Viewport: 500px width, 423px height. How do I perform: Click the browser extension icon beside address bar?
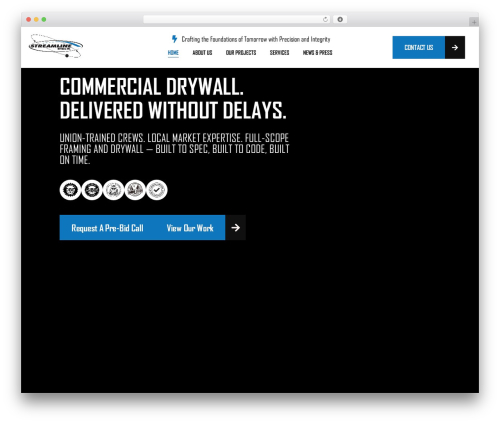click(340, 19)
